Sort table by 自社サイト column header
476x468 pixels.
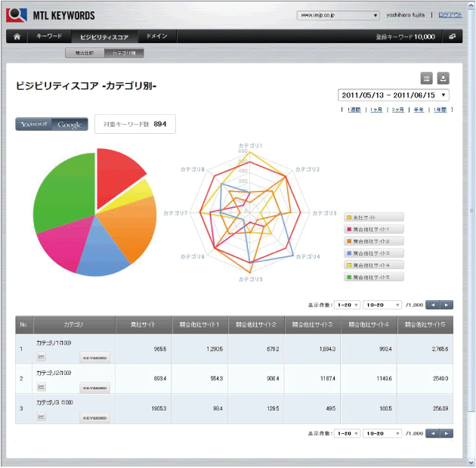coord(143,324)
